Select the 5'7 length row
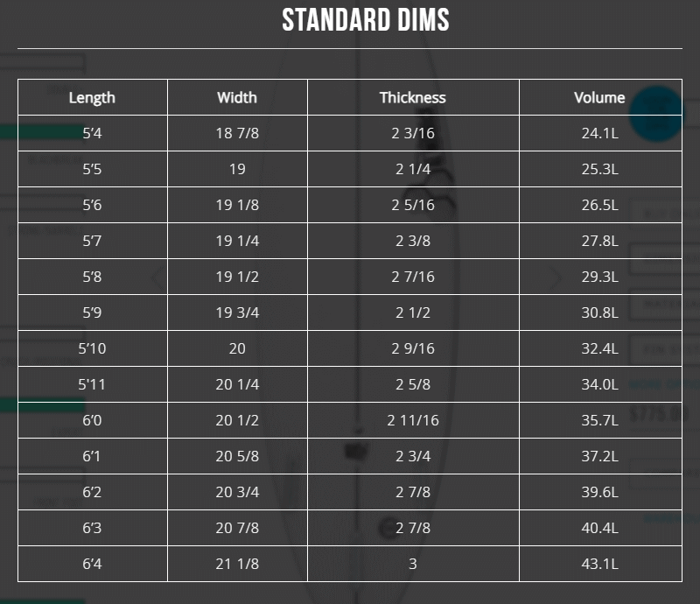The height and width of the screenshot is (604, 700). click(x=92, y=241)
